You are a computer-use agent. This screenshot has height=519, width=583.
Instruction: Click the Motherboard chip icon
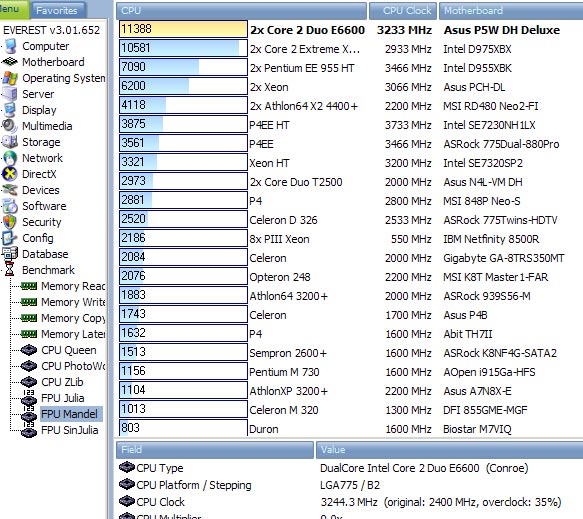(x=10, y=62)
